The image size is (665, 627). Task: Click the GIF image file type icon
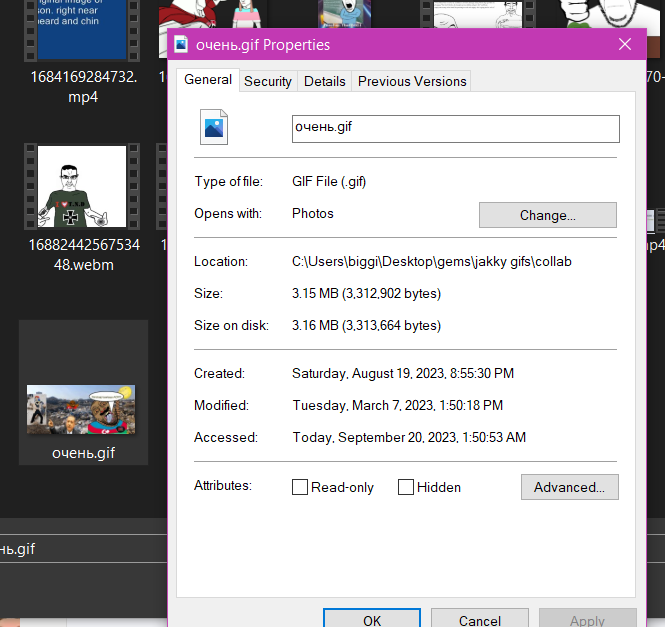pyautogui.click(x=215, y=128)
